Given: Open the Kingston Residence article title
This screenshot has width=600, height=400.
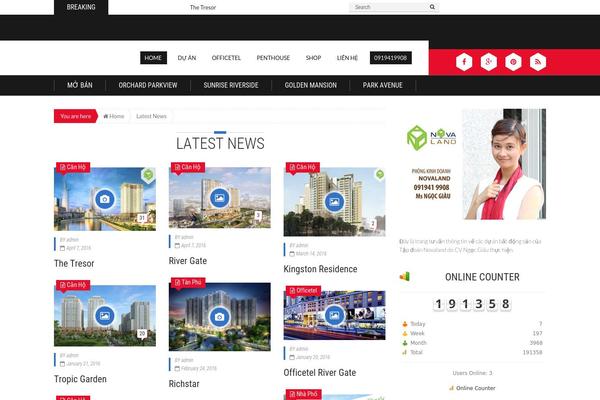Looking at the screenshot, I should point(320,269).
